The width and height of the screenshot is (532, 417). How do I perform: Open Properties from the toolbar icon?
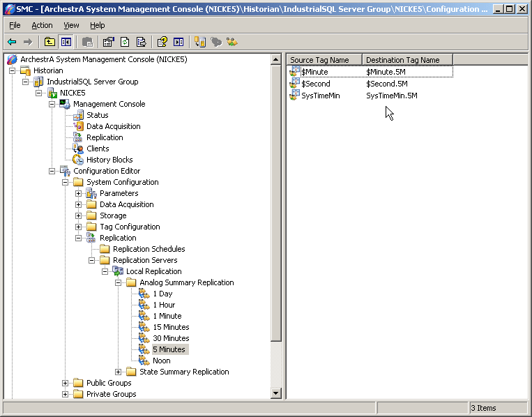point(109,42)
